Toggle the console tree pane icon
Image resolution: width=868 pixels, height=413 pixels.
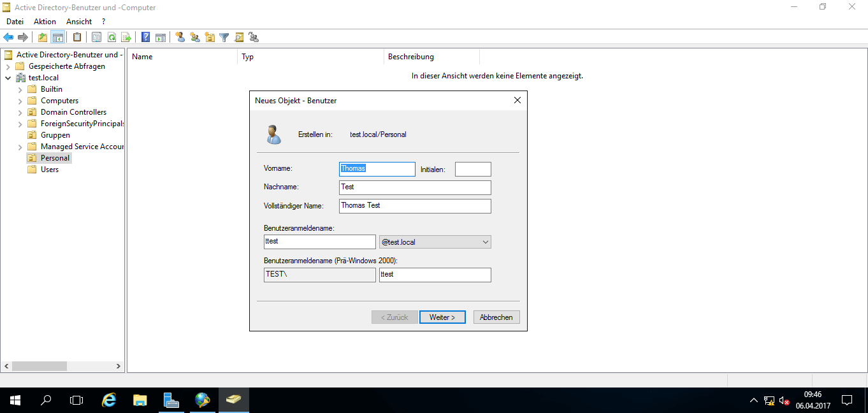(x=57, y=38)
